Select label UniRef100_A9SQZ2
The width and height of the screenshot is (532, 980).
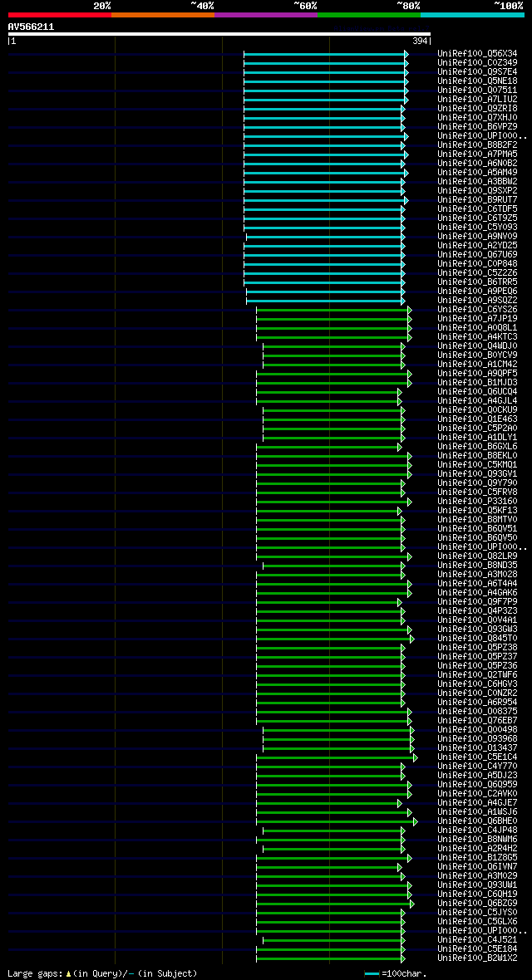(x=477, y=301)
